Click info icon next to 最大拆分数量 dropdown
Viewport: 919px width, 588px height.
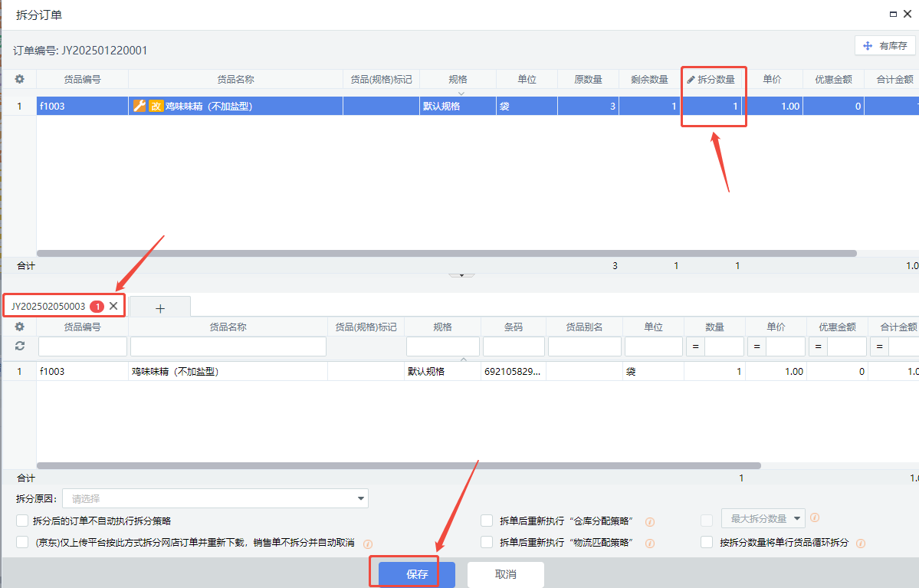point(815,518)
